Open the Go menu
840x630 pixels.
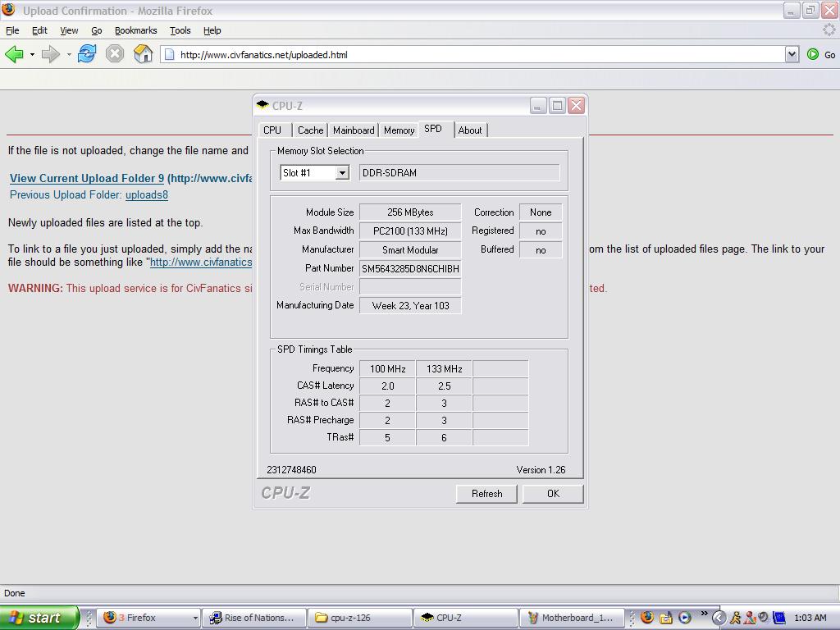(97, 30)
